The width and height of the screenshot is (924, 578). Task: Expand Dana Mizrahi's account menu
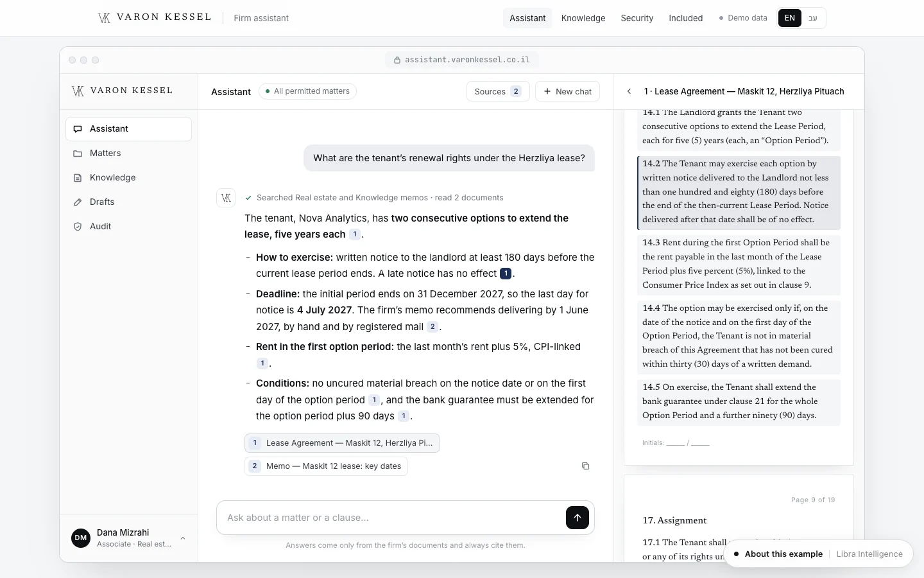pyautogui.click(x=128, y=538)
